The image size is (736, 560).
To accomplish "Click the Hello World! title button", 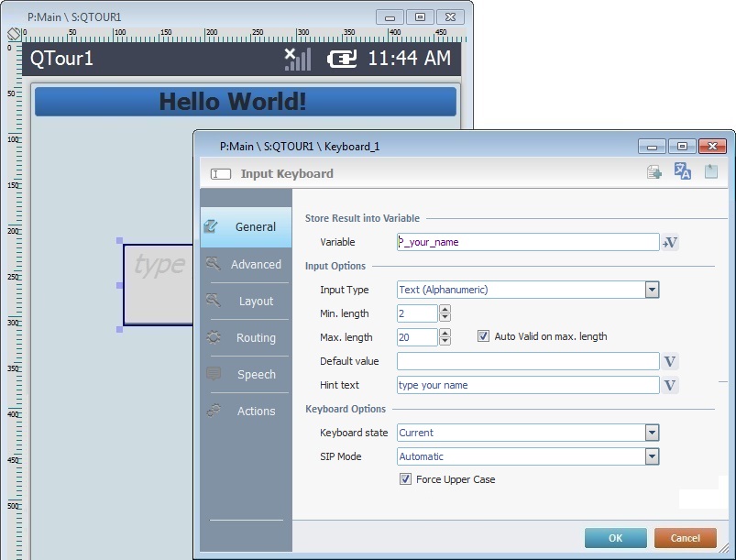I will coord(246,102).
